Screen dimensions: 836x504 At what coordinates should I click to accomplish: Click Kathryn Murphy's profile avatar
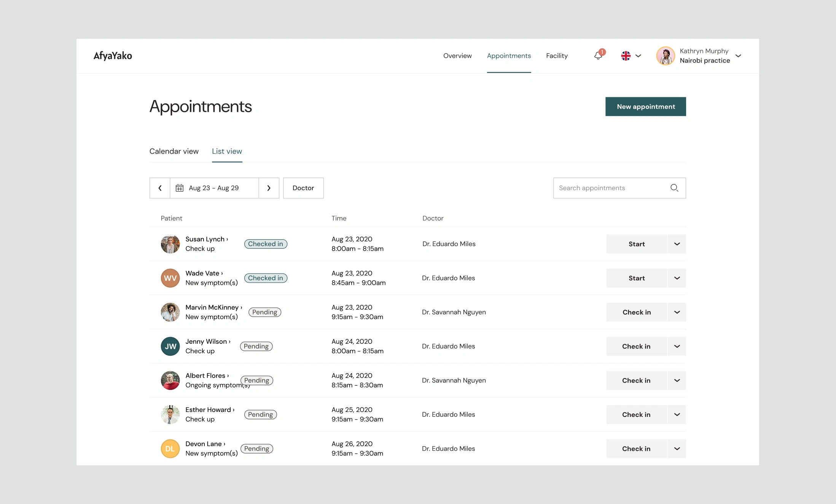[665, 56]
